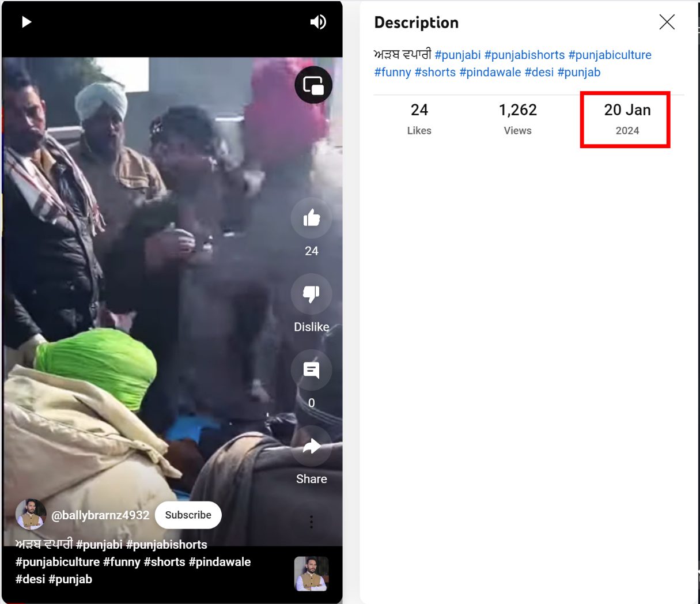Viewport: 700px width, 604px height.
Task: Subscribe to @ballybrarnz4932
Action: pos(188,515)
